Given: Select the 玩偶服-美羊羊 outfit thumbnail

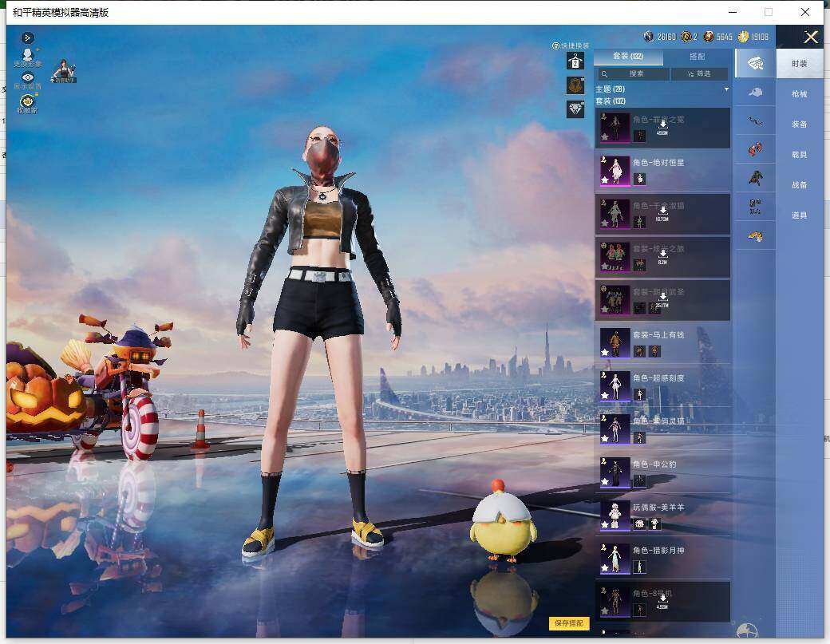Looking at the screenshot, I should (x=615, y=515).
